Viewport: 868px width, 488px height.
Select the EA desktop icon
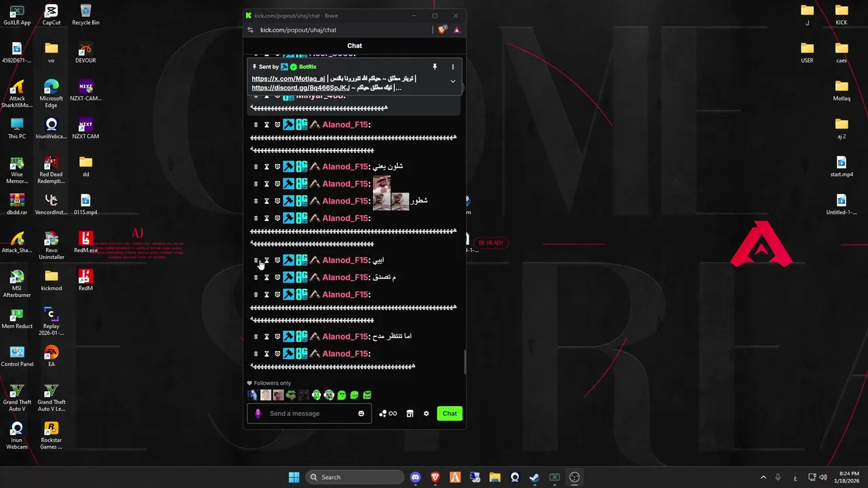52,357
